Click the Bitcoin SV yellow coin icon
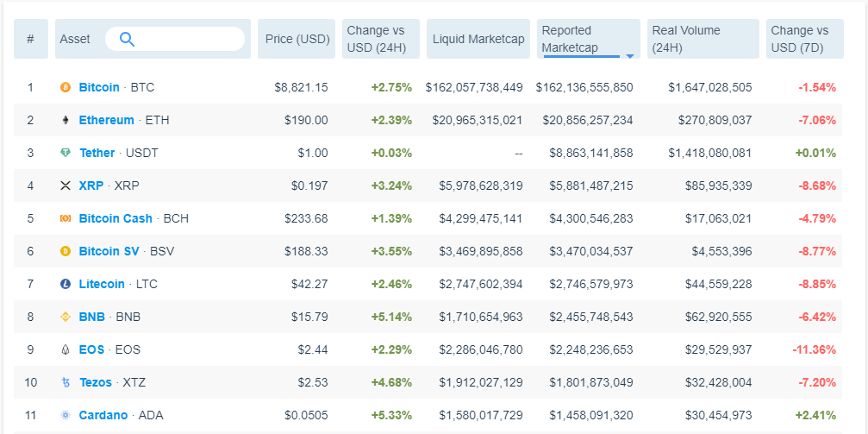The height and width of the screenshot is (434, 868). click(x=66, y=251)
